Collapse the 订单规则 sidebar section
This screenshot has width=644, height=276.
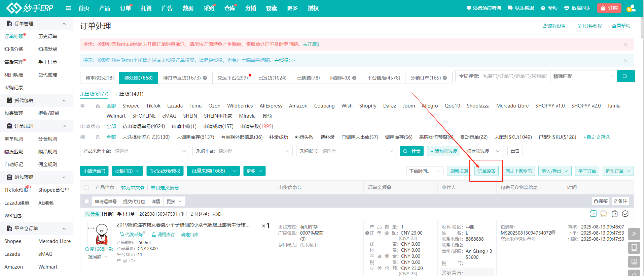[x=64, y=126]
